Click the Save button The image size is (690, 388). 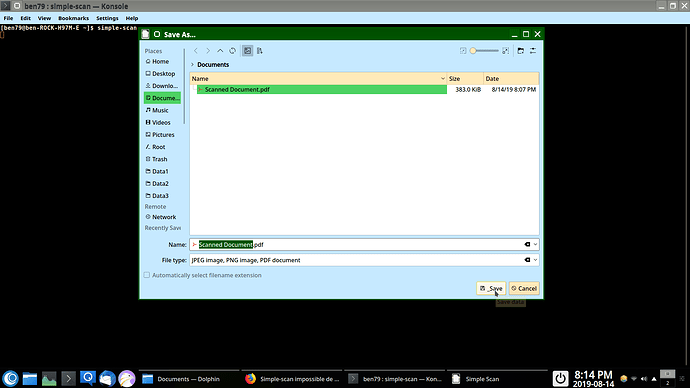click(x=491, y=289)
